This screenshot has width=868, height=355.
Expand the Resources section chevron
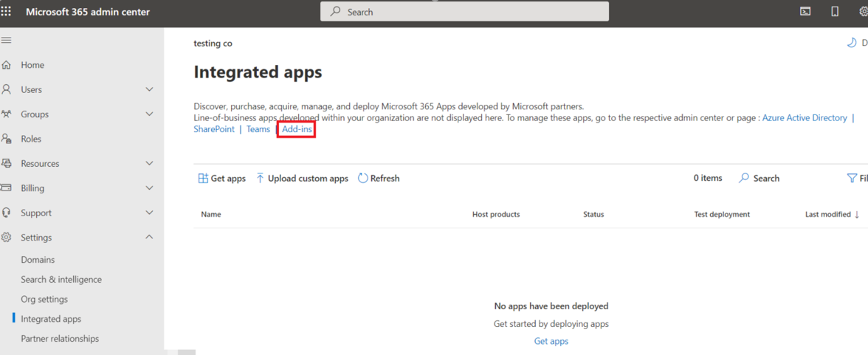(149, 163)
